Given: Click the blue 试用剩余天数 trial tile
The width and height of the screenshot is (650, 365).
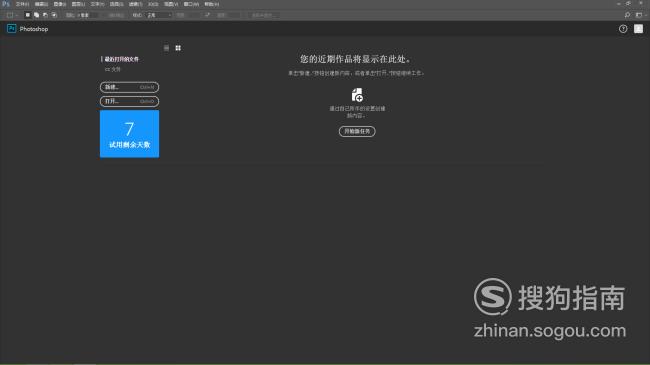Looking at the screenshot, I should click(x=129, y=134).
